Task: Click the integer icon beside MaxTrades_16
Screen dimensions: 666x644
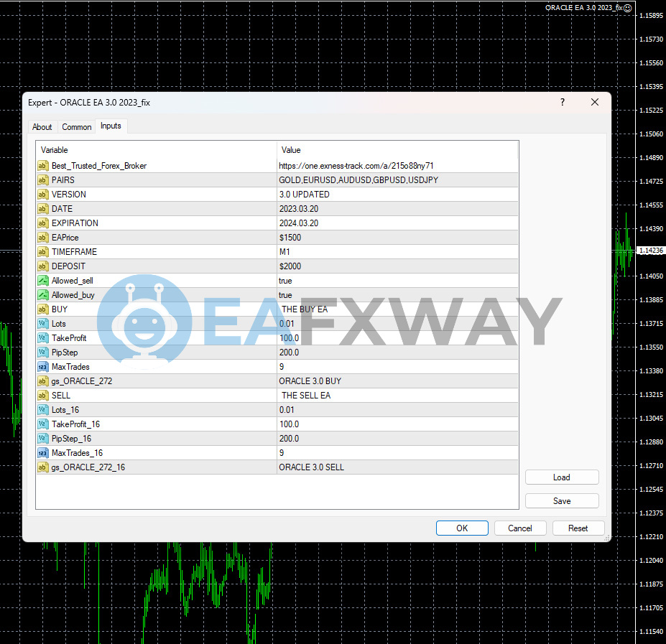Action: 43,453
